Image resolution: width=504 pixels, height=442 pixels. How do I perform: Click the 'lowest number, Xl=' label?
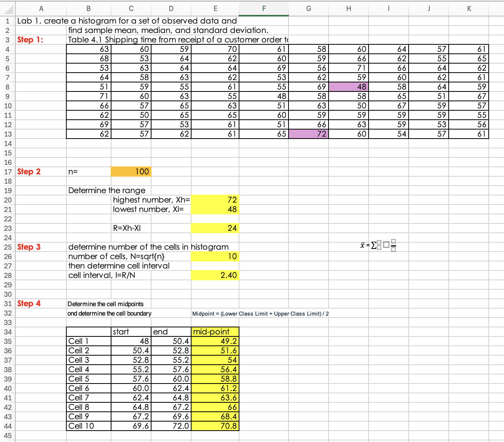pyautogui.click(x=148, y=209)
